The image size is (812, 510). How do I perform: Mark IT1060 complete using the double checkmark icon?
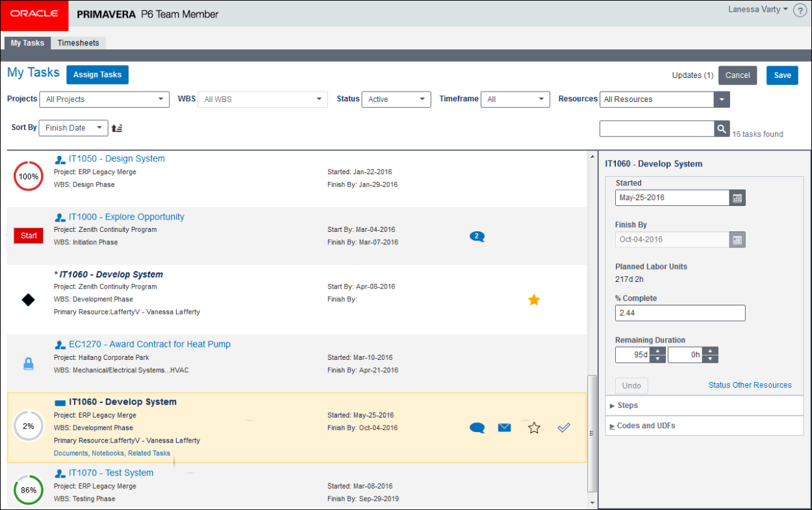click(x=564, y=428)
